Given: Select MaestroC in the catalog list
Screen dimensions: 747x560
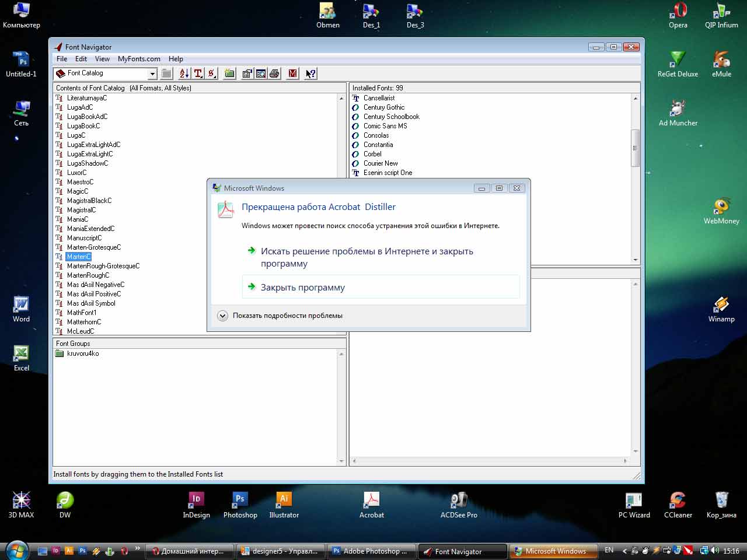Looking at the screenshot, I should tap(80, 182).
